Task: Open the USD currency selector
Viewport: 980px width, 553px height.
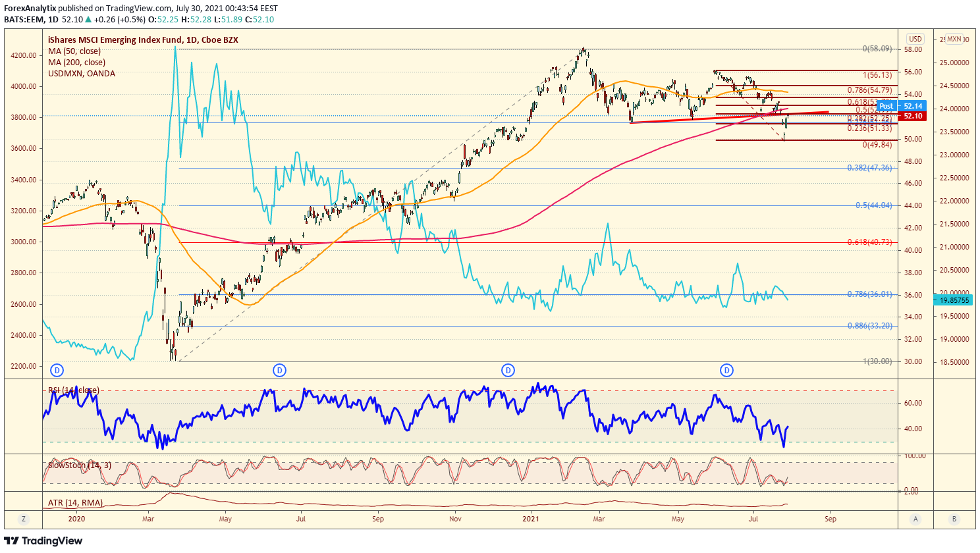Action: pos(915,39)
